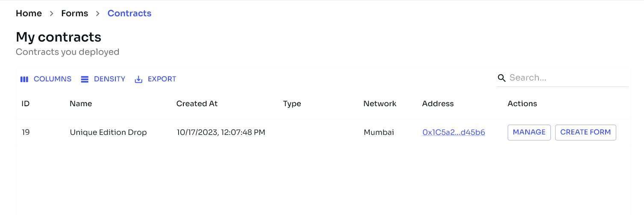The image size is (644, 215).
Task: Sort by the Type column header
Action: [x=292, y=104]
